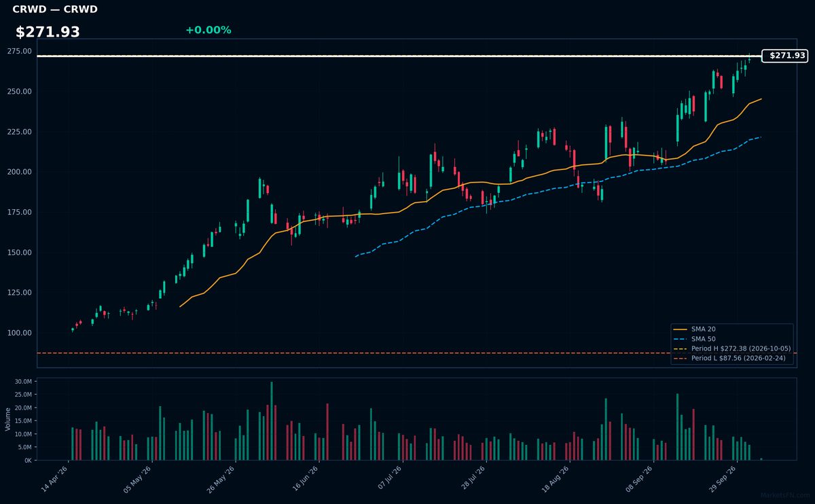Image resolution: width=815 pixels, height=504 pixels.
Task: Click the 275.00 price axis label
Action: [20, 52]
